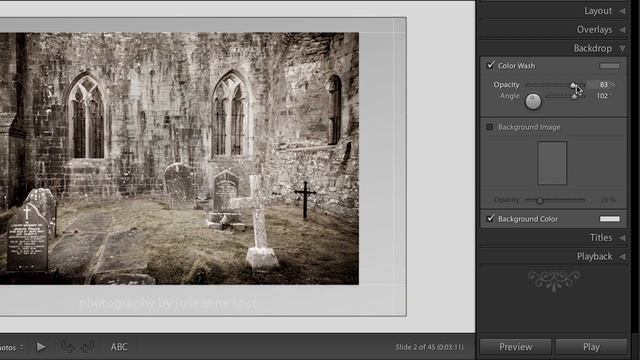The image size is (640, 360).
Task: Rotate adornment counterclockwise icon
Action: (x=67, y=347)
